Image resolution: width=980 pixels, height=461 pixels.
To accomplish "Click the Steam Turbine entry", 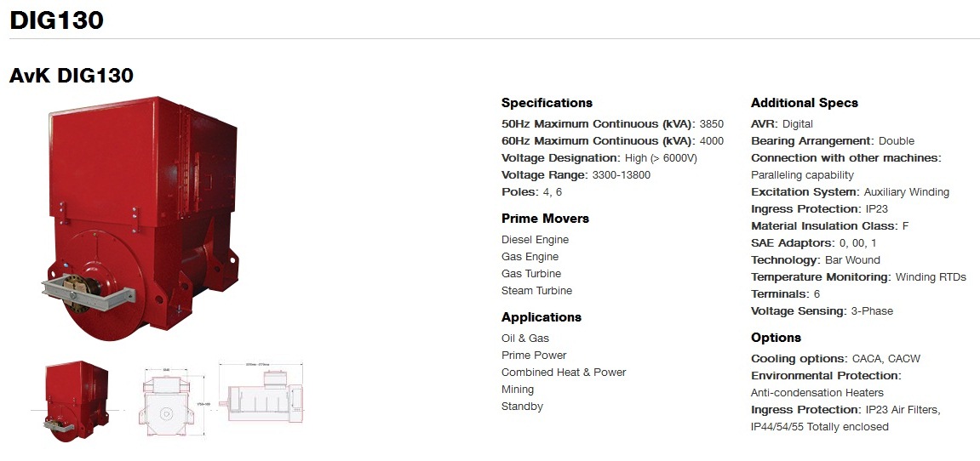I will pos(537,291).
